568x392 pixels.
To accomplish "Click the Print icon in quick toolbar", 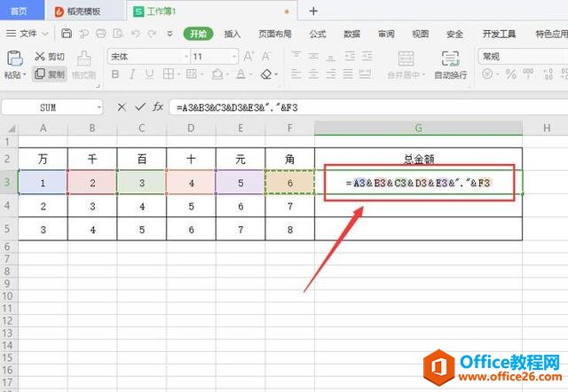I will [100, 34].
